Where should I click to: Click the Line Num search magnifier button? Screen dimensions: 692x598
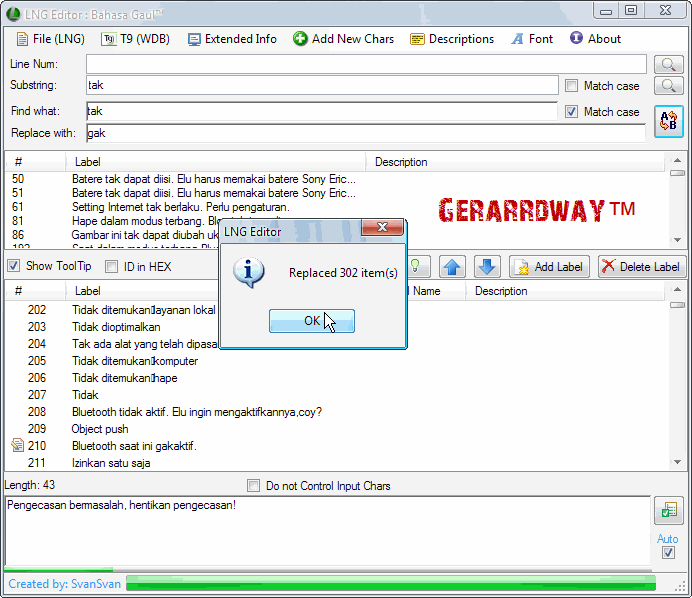pos(668,64)
